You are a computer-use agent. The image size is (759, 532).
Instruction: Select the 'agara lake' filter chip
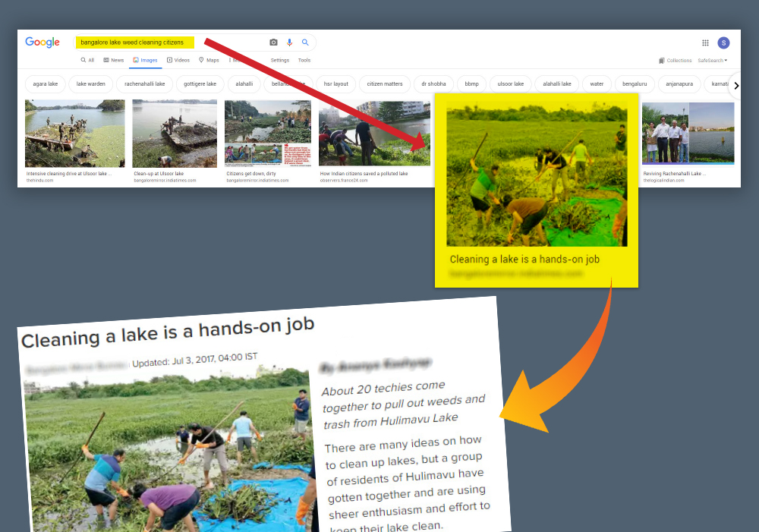(46, 84)
